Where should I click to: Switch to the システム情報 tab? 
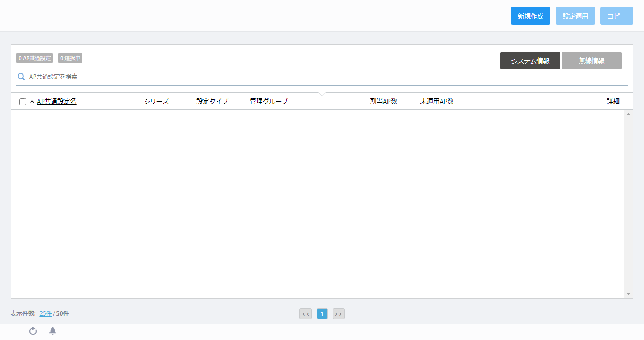(x=530, y=61)
